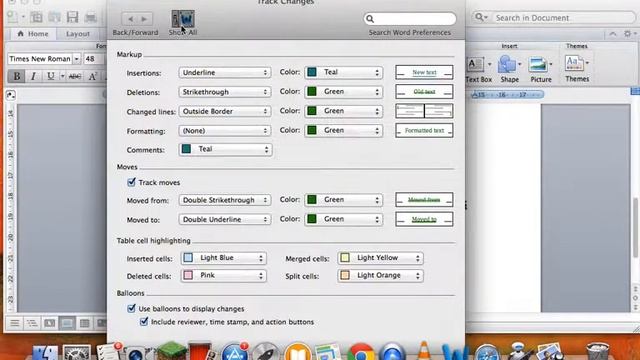Open Deleted cells dropdown Pink
The width and height of the screenshot is (640, 360).
point(224,276)
